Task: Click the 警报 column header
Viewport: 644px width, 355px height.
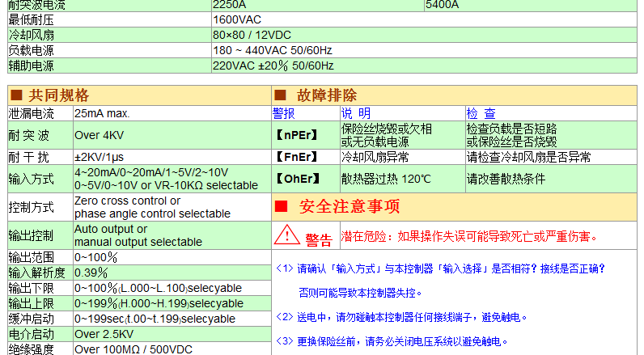Action: click(284, 114)
